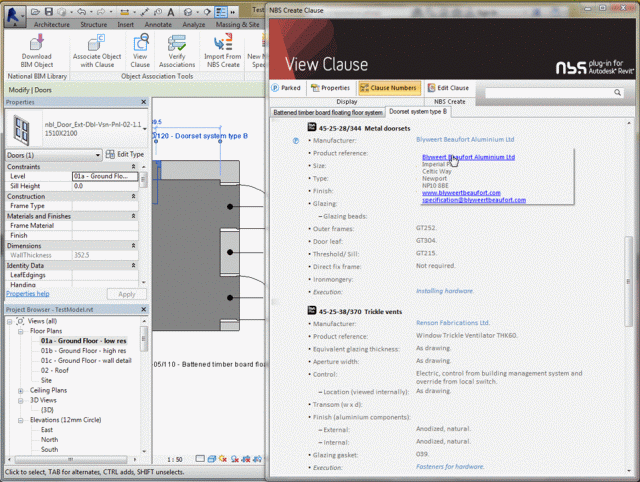Collapse the Floor Plans tree node
The height and width of the screenshot is (482, 640).
point(20,331)
